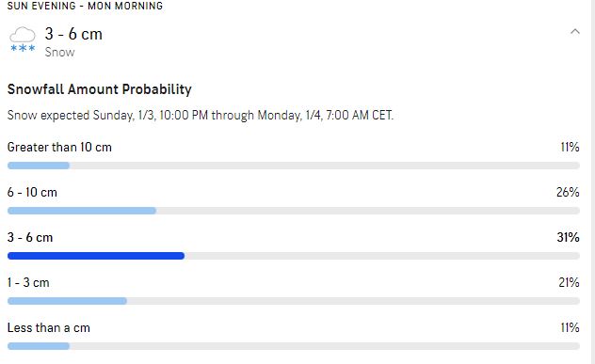595x364 pixels.
Task: Click the snow cloud weather icon
Action: 23,40
